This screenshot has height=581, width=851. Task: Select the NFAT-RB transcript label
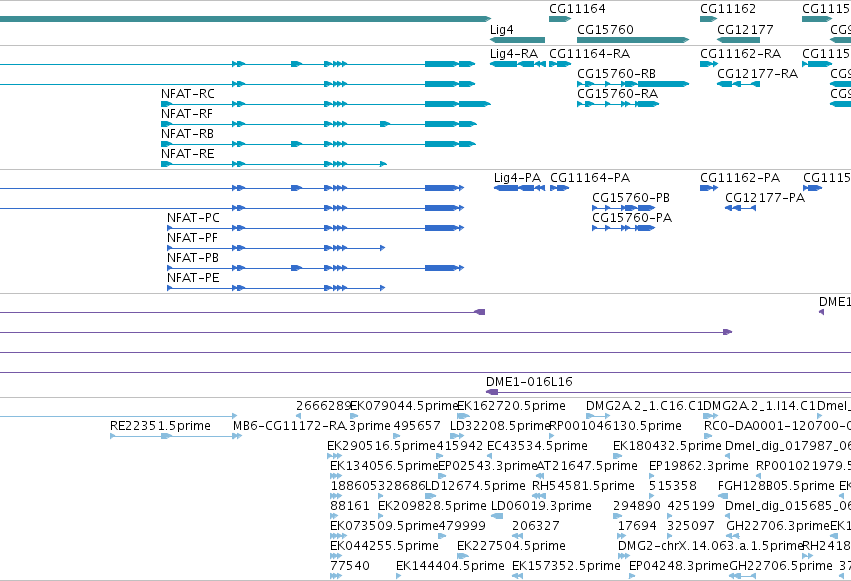187,133
